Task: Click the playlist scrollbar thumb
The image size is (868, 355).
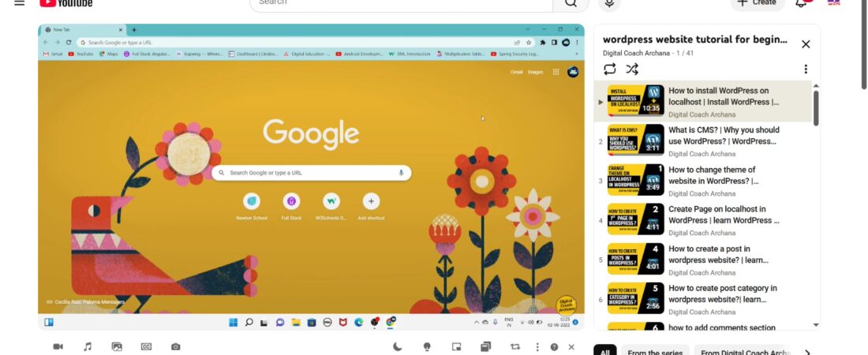Action: [815, 109]
